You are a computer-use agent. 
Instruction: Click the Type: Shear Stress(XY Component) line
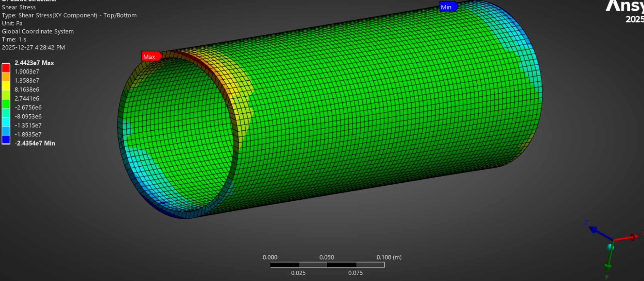point(69,15)
